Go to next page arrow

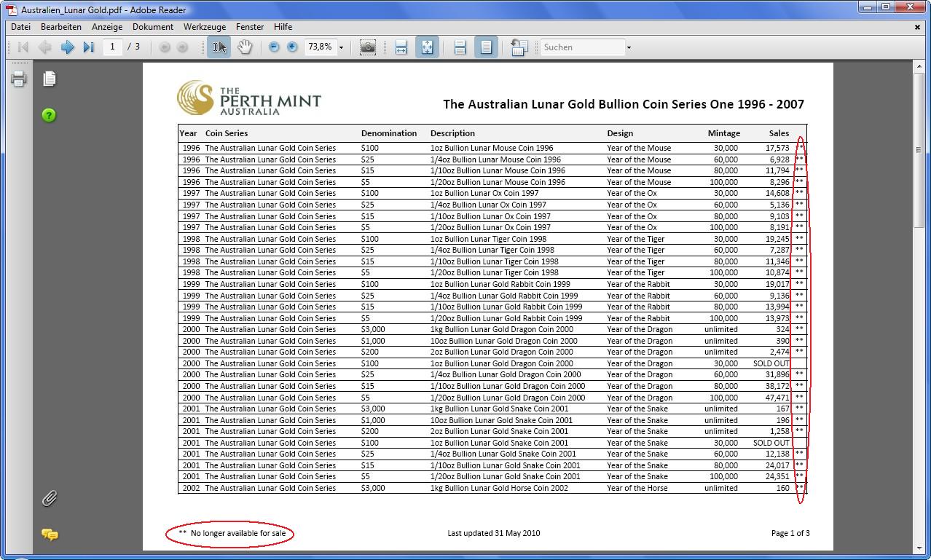point(67,47)
